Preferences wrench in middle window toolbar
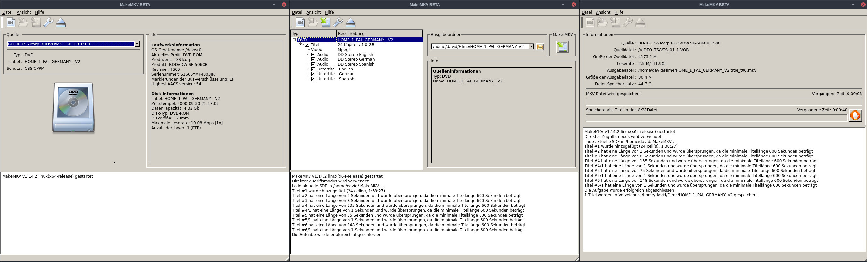This screenshot has height=262, width=868. [x=338, y=22]
